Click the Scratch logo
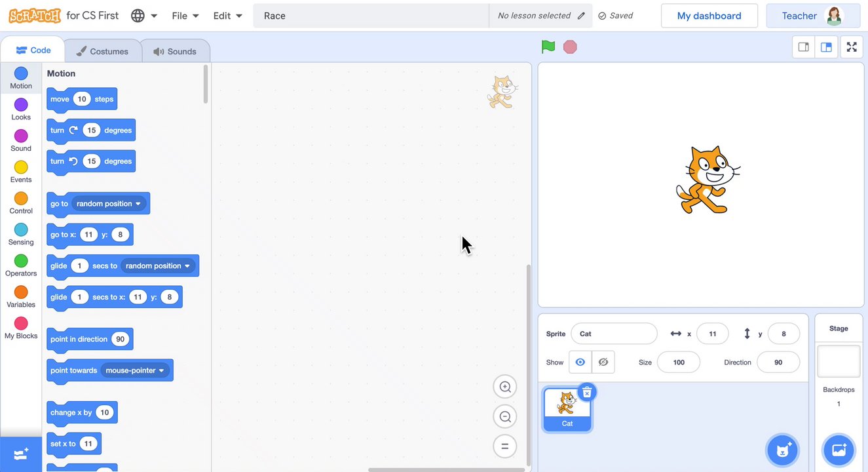 [x=34, y=15]
